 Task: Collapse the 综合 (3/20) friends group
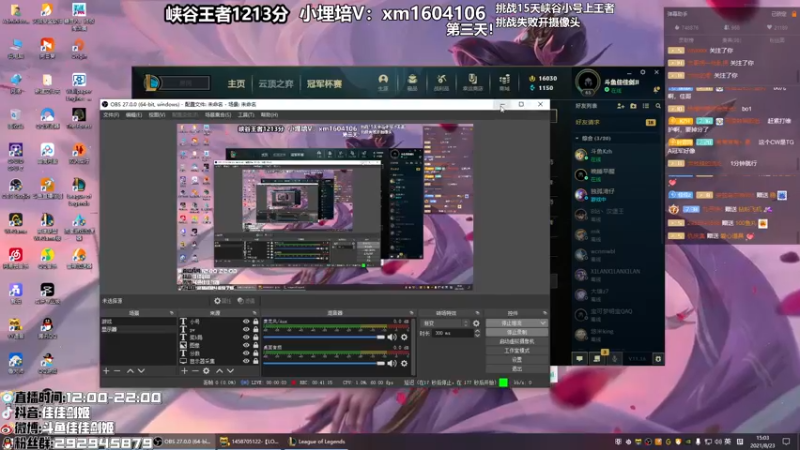(x=577, y=138)
